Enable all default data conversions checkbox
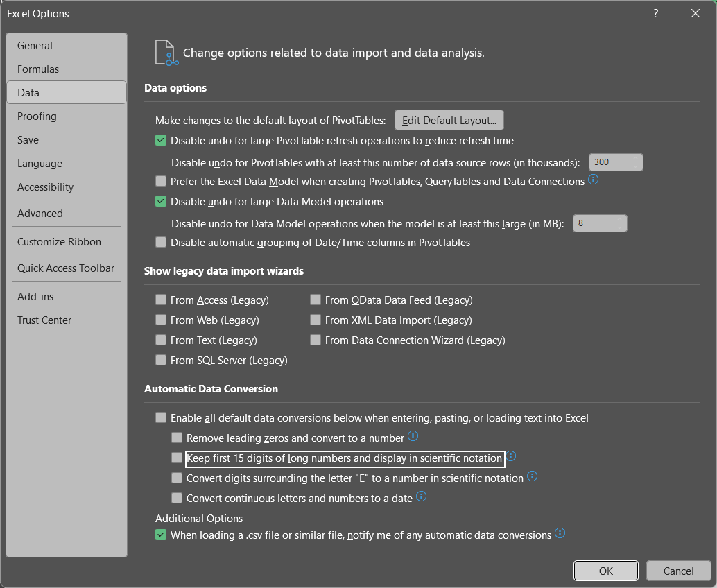This screenshot has width=717, height=588. click(x=160, y=417)
